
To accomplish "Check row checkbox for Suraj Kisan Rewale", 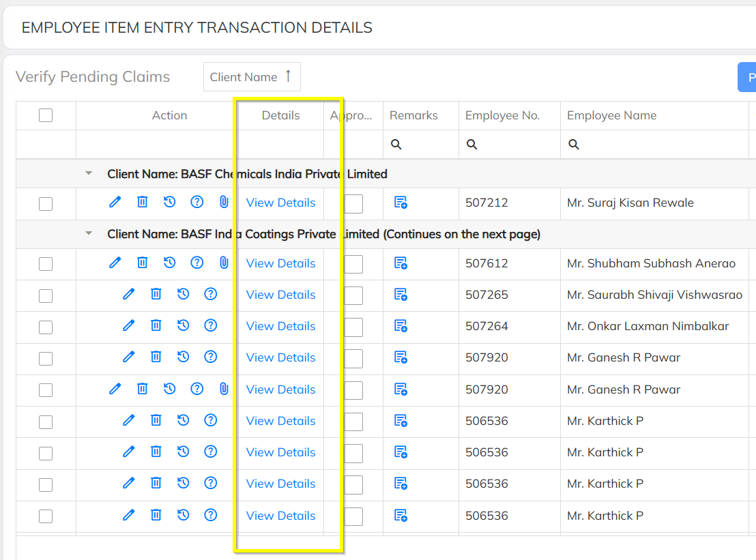I will pyautogui.click(x=46, y=204).
